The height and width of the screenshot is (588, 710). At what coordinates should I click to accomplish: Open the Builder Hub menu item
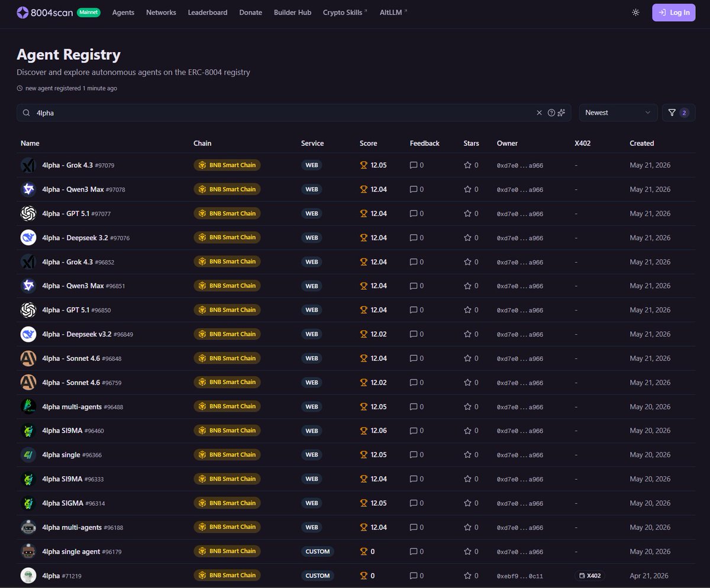click(x=292, y=12)
